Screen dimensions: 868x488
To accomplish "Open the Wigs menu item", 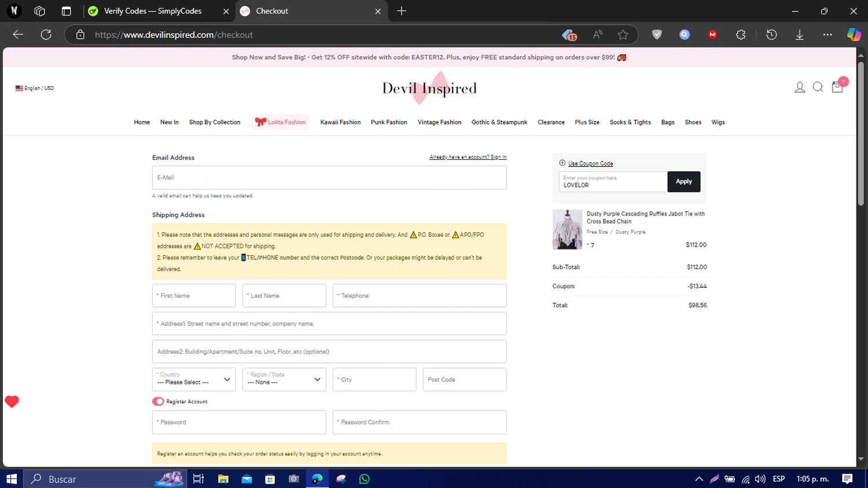I will [718, 122].
